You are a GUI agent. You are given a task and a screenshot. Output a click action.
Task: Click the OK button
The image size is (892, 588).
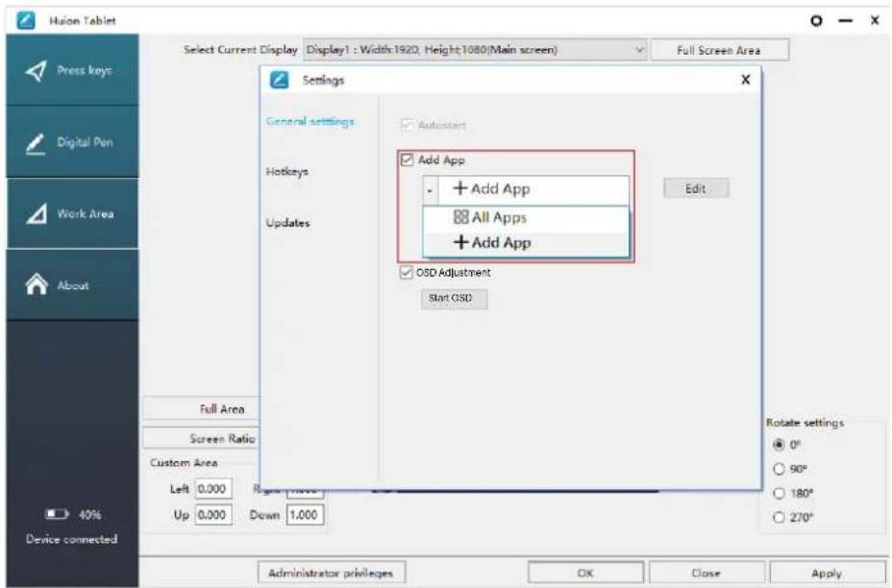(586, 573)
